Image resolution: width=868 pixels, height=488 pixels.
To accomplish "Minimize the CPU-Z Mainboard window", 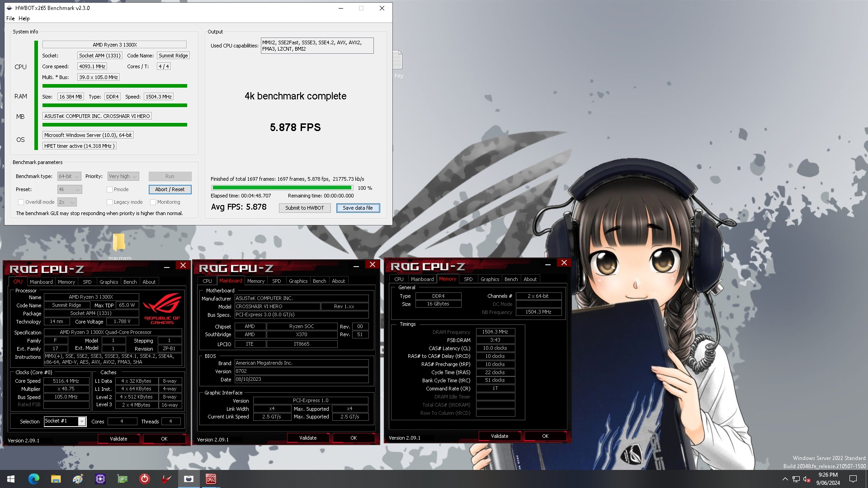I will (356, 266).
